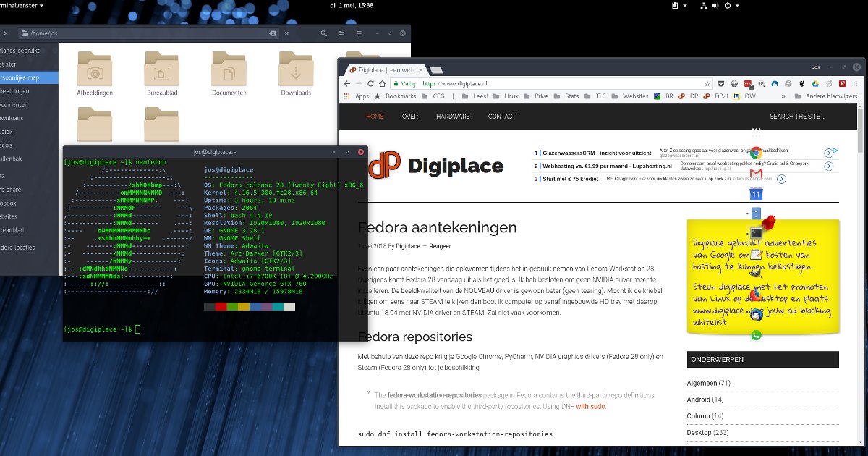Click the Reageer link under the article title
The width and height of the screenshot is (868, 456).
441,246
